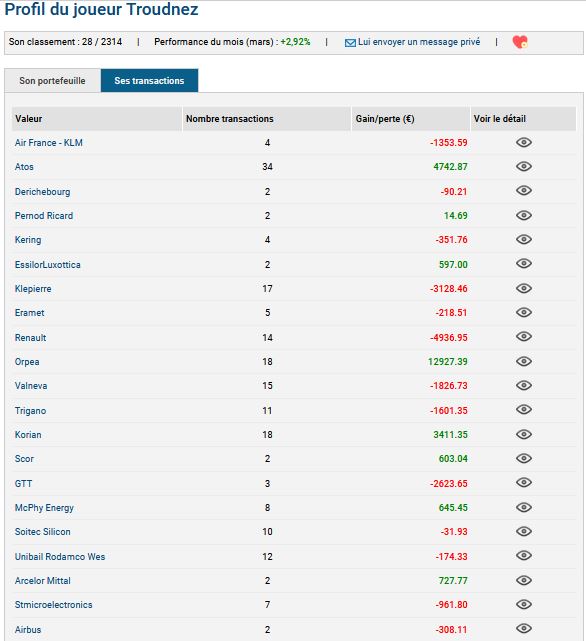Screen dimensions: 586x641
Task: Select the Ses transactions tab
Action: pyautogui.click(x=149, y=81)
